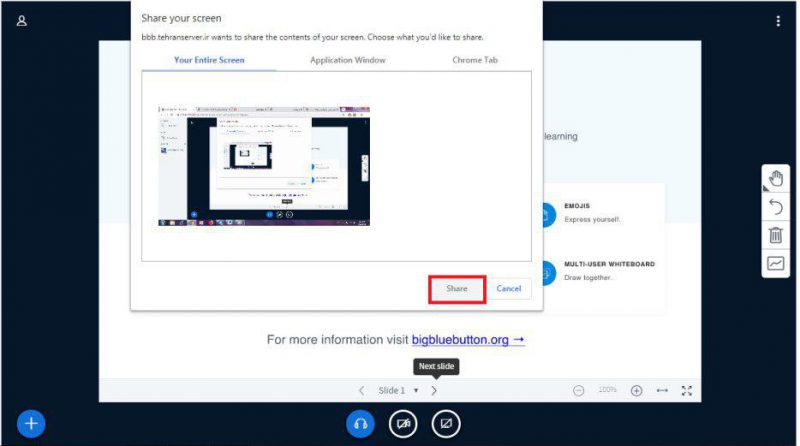Click the Share button in the dialog
Image resolution: width=800 pixels, height=446 pixels.
(x=457, y=288)
